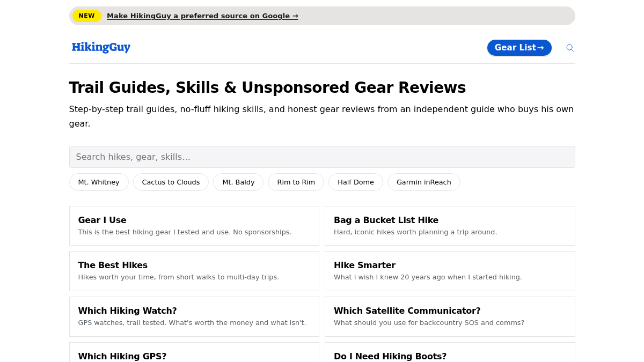
Task: Click the search magnifier icon in header
Action: click(570, 48)
